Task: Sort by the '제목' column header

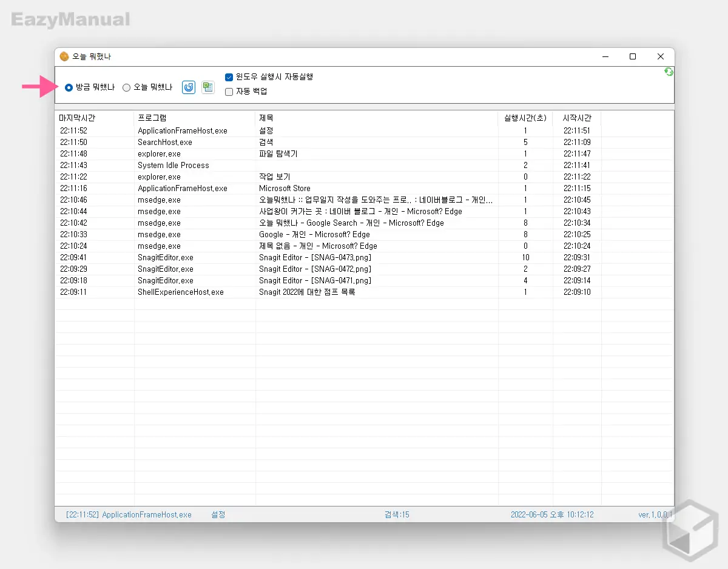Action: pos(265,118)
